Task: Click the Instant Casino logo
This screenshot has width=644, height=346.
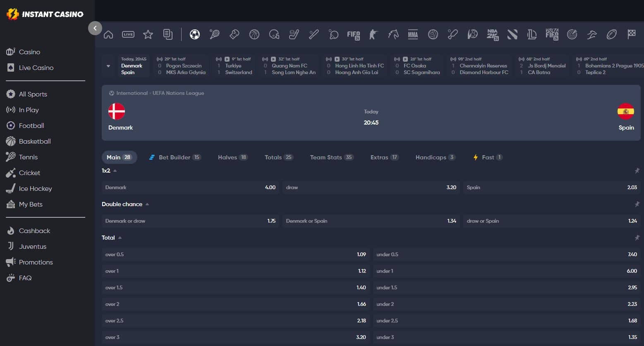Action: (x=45, y=14)
